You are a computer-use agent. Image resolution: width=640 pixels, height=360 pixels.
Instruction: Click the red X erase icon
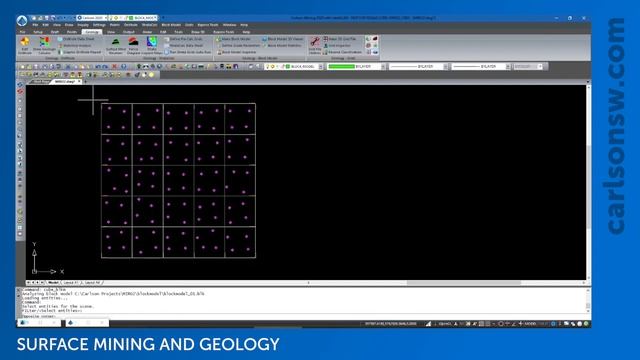114,66
